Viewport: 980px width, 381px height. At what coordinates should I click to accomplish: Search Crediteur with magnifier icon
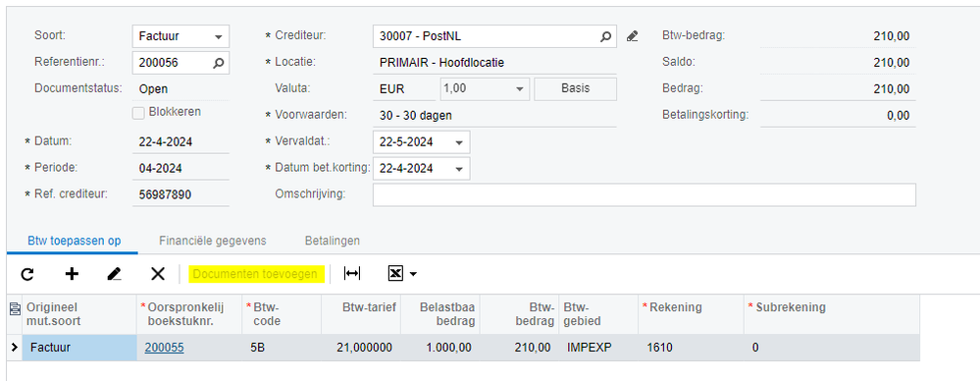click(x=605, y=37)
